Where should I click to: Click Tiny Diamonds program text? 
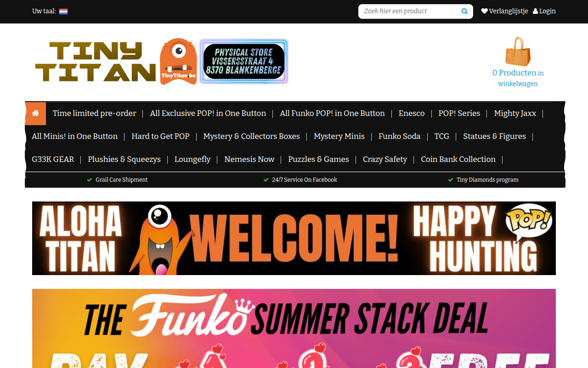click(x=487, y=180)
